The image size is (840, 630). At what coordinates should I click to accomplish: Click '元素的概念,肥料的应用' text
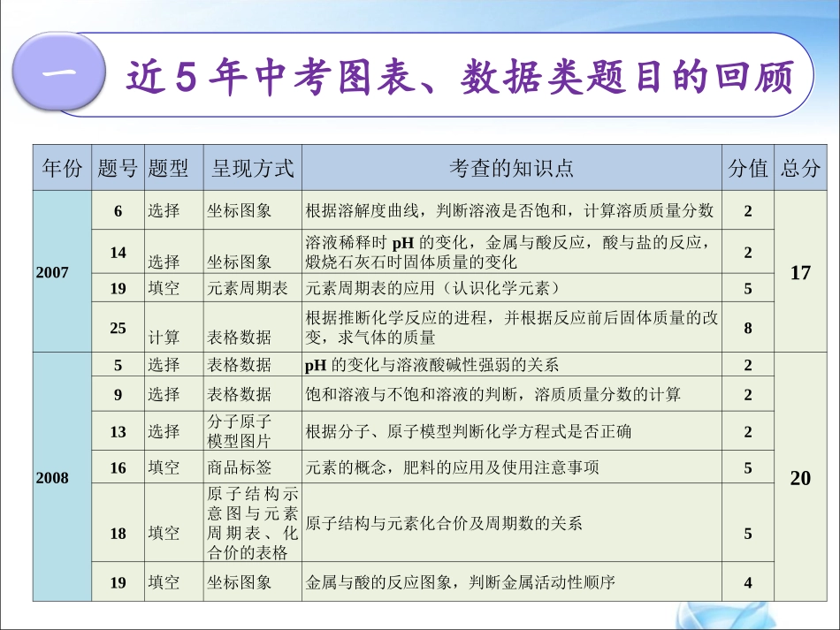(403, 467)
